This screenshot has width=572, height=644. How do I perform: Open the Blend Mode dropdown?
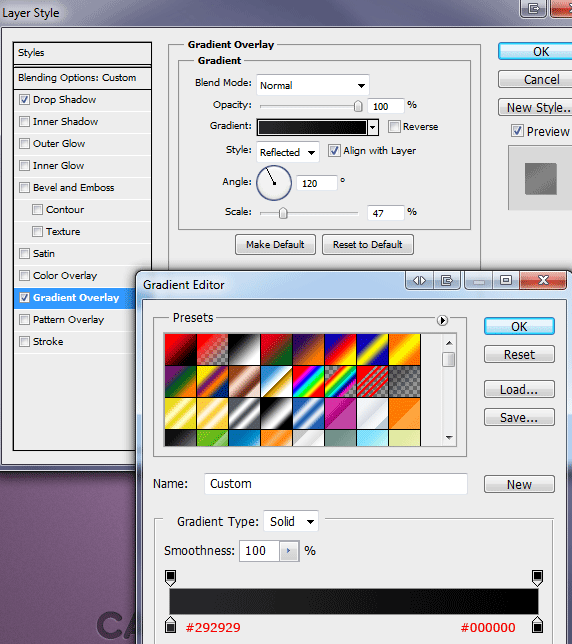(312, 85)
